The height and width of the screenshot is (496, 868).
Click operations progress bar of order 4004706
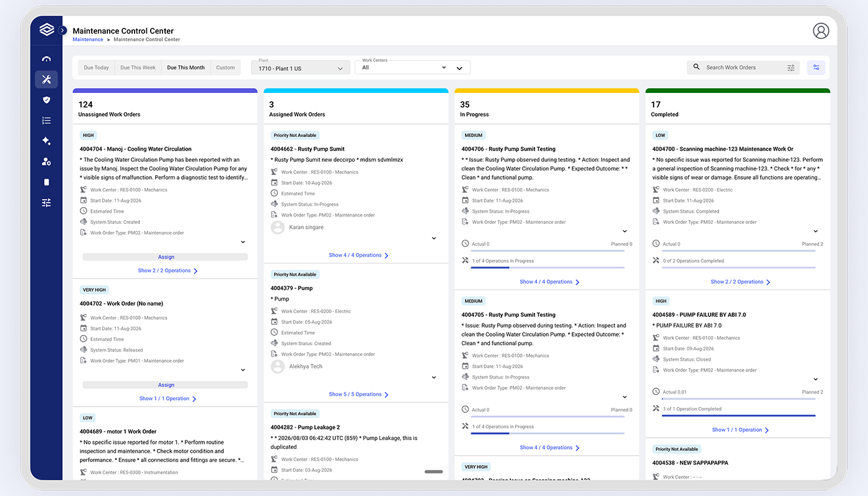coord(547,268)
